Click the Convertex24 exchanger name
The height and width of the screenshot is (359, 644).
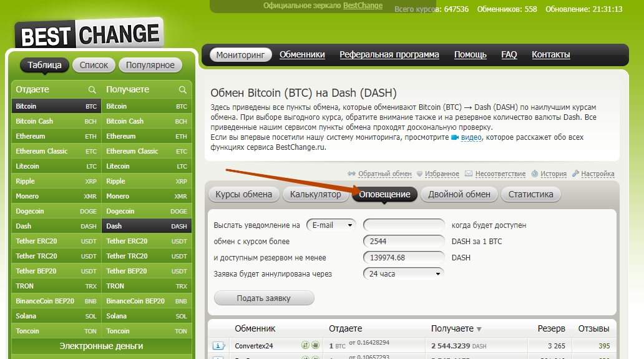[x=254, y=346]
